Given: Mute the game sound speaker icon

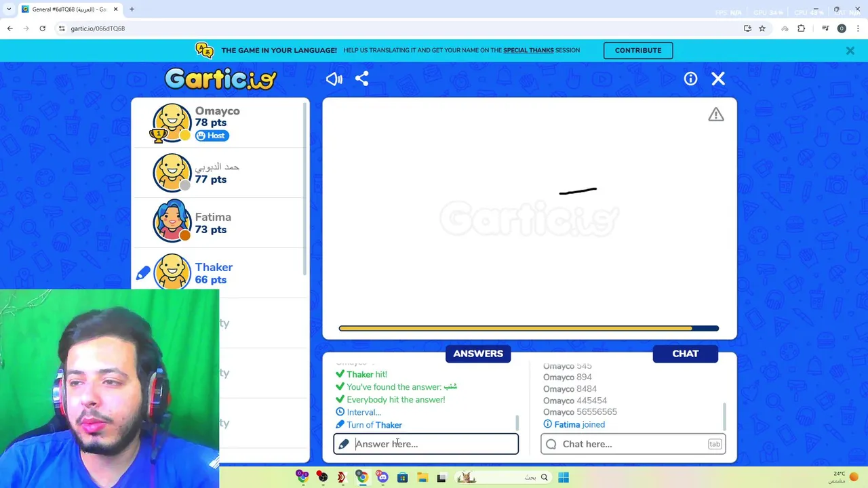Looking at the screenshot, I should 334,79.
